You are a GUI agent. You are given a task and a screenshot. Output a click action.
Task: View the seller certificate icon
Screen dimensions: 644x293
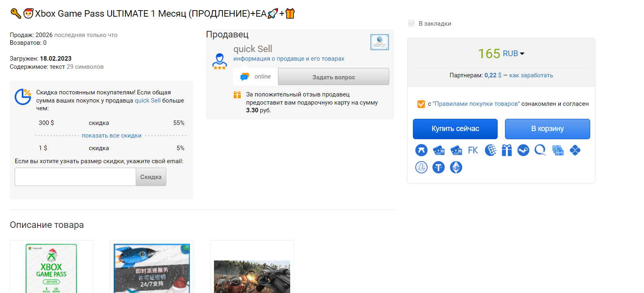[x=379, y=42]
